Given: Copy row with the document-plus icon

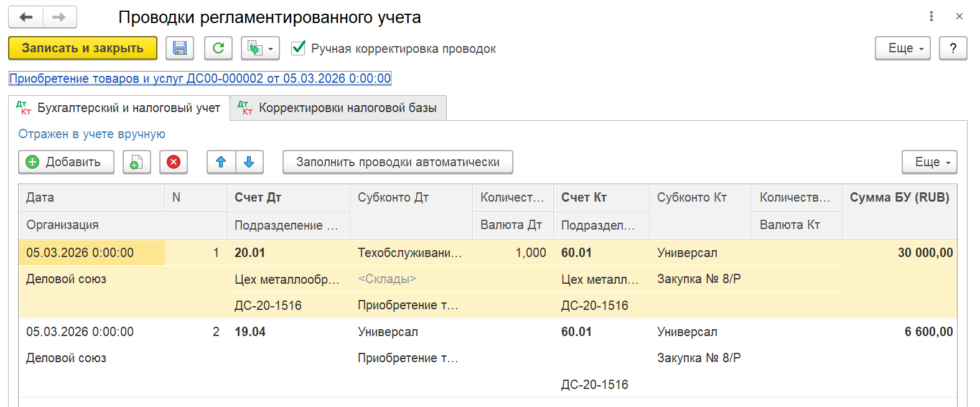Looking at the screenshot, I should [137, 162].
